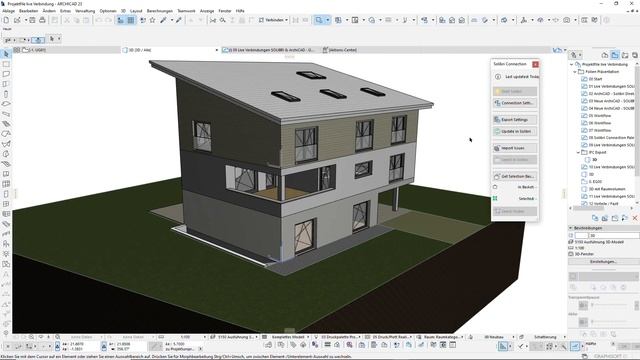Toggle the Selected option in Solibri panel
This screenshot has width=640, height=360.
click(515, 198)
